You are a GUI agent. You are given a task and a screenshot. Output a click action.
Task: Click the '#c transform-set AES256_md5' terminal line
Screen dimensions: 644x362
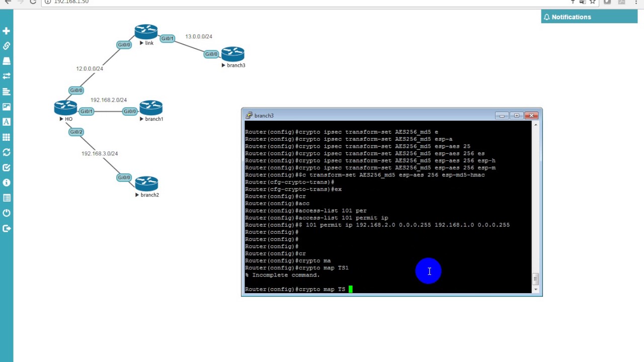tap(365, 175)
